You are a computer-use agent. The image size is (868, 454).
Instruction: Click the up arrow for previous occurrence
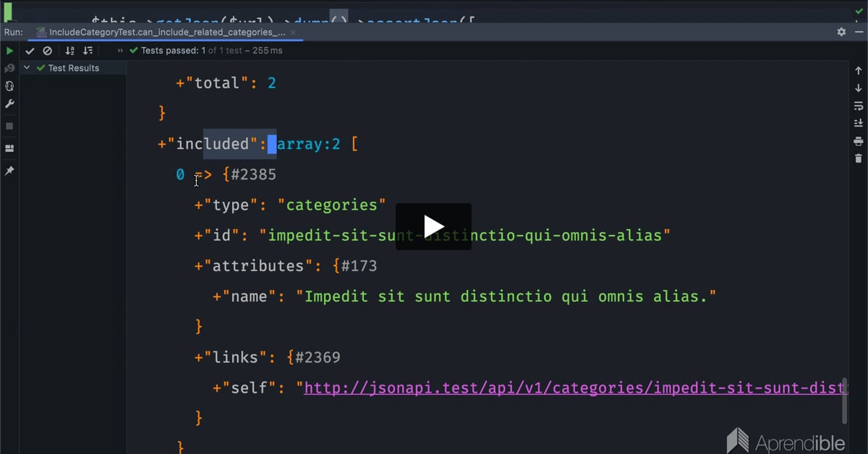tap(858, 71)
